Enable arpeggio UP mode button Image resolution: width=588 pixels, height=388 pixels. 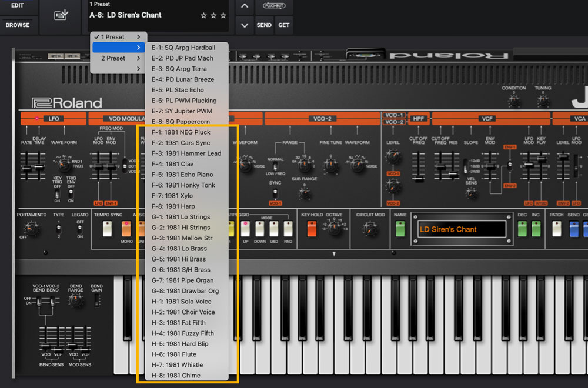pos(245,229)
